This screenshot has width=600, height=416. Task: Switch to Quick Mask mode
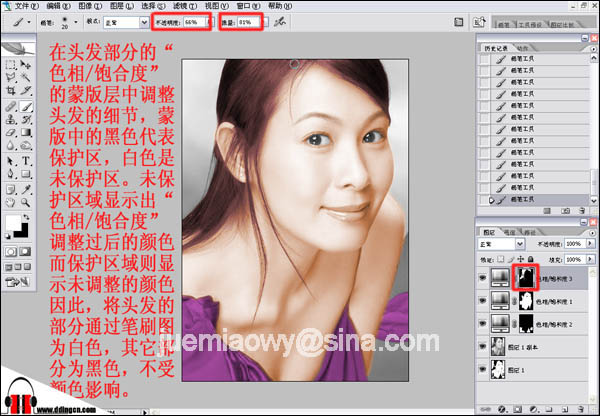[25, 251]
